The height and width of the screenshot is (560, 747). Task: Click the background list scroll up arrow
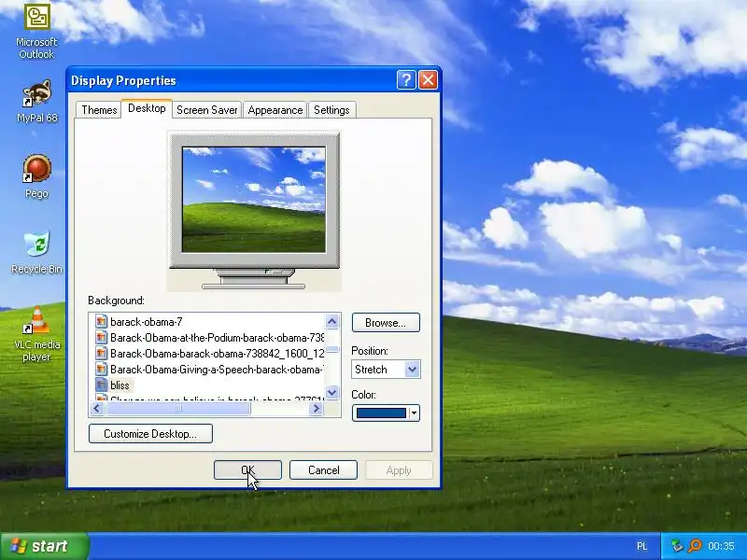332,321
